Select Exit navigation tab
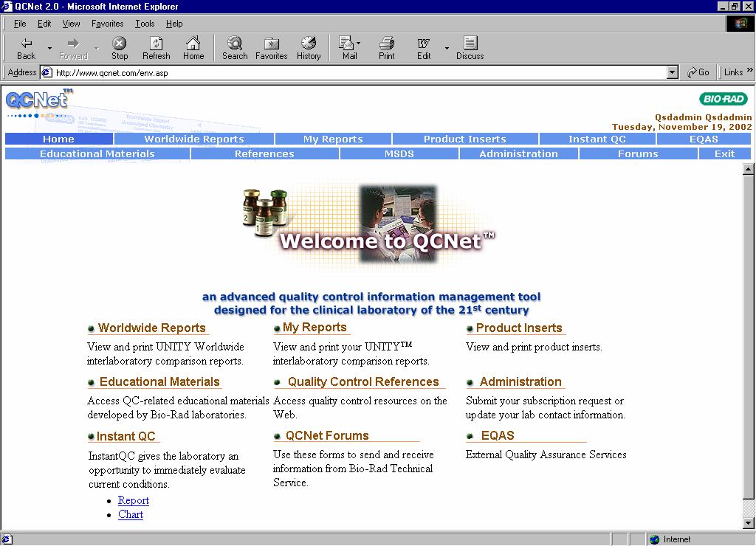The image size is (756, 546). pos(725,153)
